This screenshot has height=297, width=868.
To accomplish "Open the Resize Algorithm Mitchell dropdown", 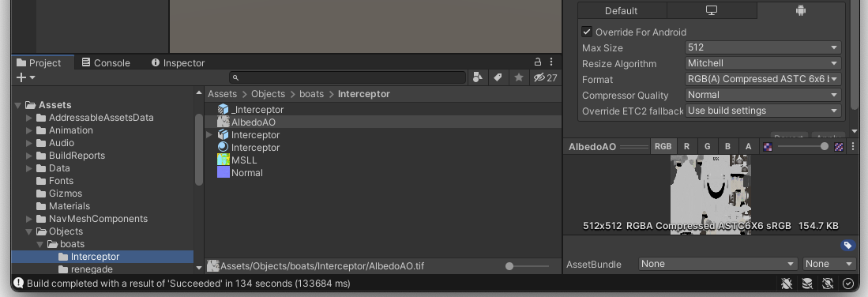I will point(764,63).
